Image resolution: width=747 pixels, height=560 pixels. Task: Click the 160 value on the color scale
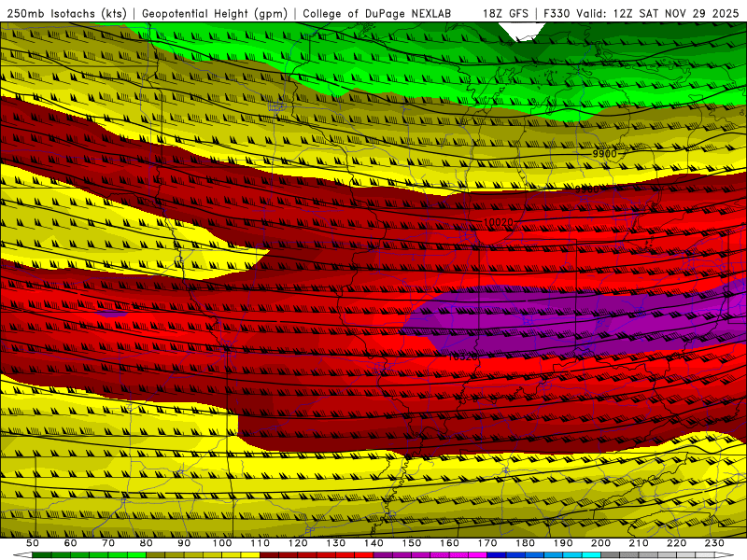point(449,543)
